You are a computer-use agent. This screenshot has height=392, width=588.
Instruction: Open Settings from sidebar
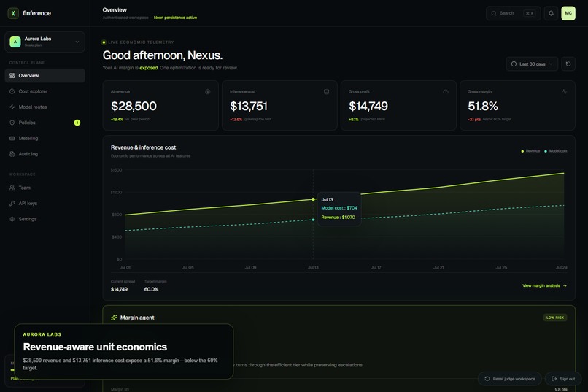[x=45, y=219]
